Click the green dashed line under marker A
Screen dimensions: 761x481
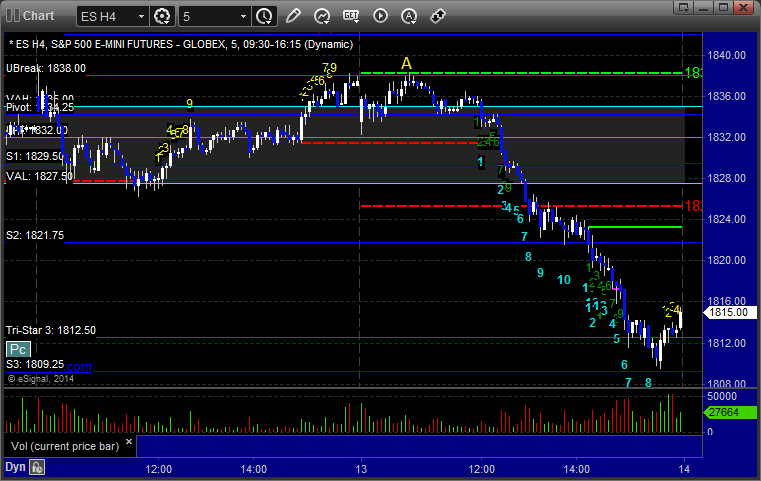(x=522, y=73)
